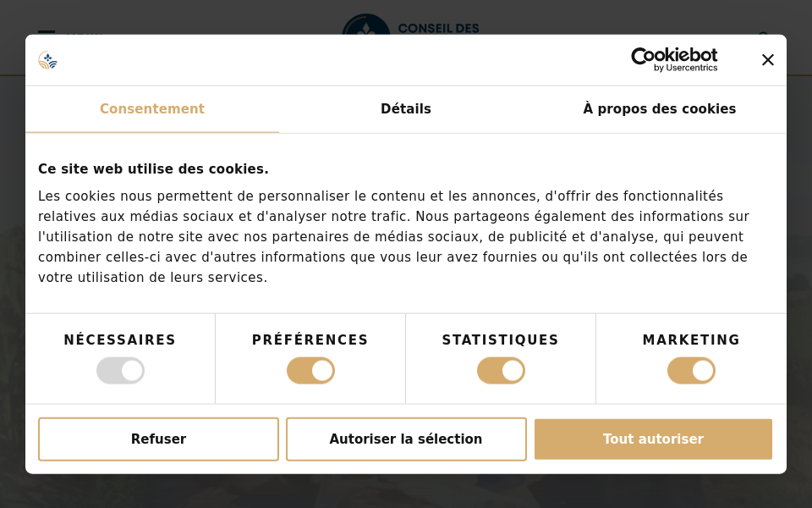Click the small site emblem in dialog header
Image resolution: width=812 pixels, height=508 pixels.
[x=48, y=60]
